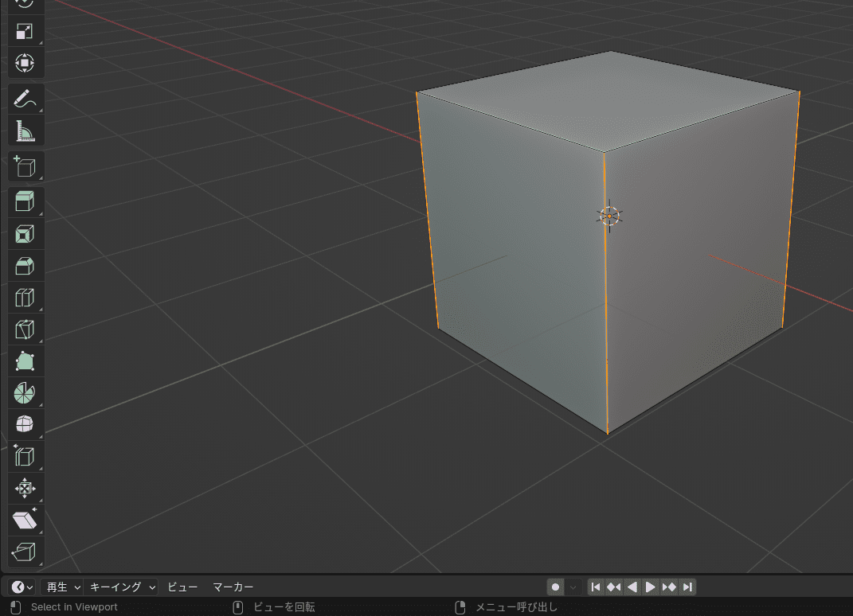Play the animation in reverse

[632, 587]
